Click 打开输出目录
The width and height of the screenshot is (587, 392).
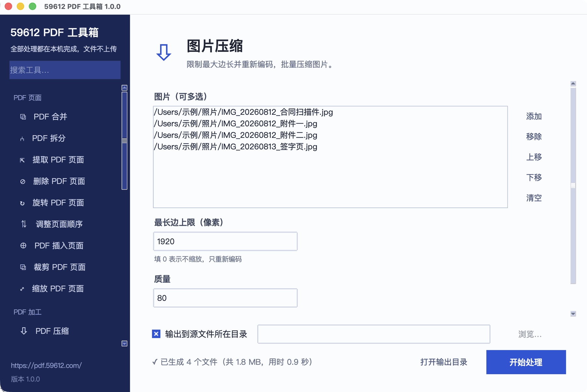444,362
